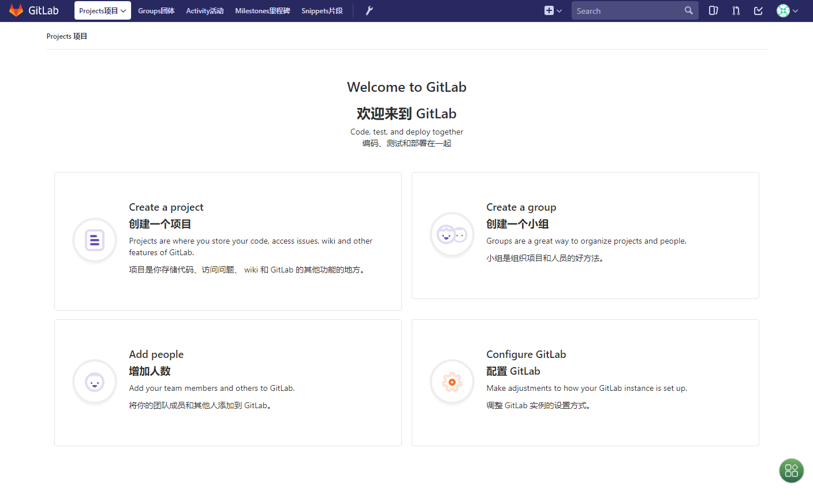Click the 'Add people' card
Image resolution: width=813 pixels, height=504 pixels.
point(228,382)
